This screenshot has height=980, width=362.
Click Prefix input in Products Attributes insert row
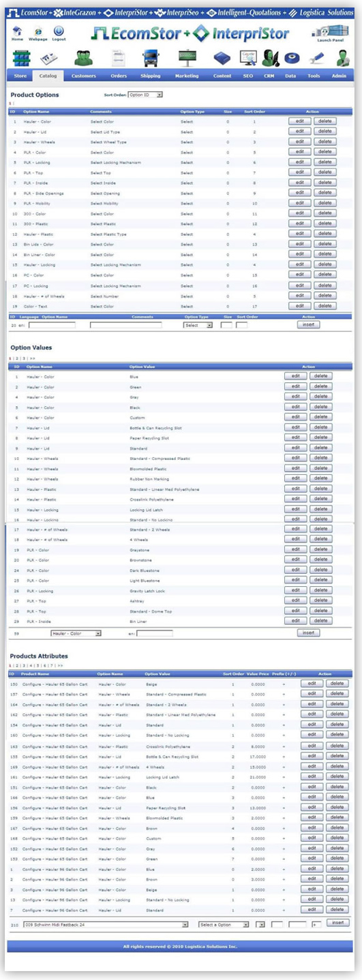(x=316, y=925)
